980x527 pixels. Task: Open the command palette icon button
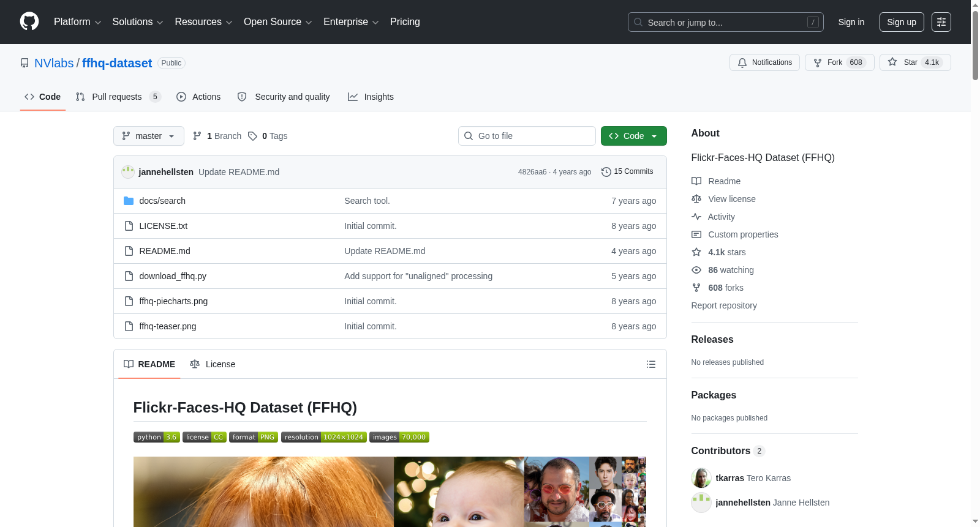pos(941,22)
